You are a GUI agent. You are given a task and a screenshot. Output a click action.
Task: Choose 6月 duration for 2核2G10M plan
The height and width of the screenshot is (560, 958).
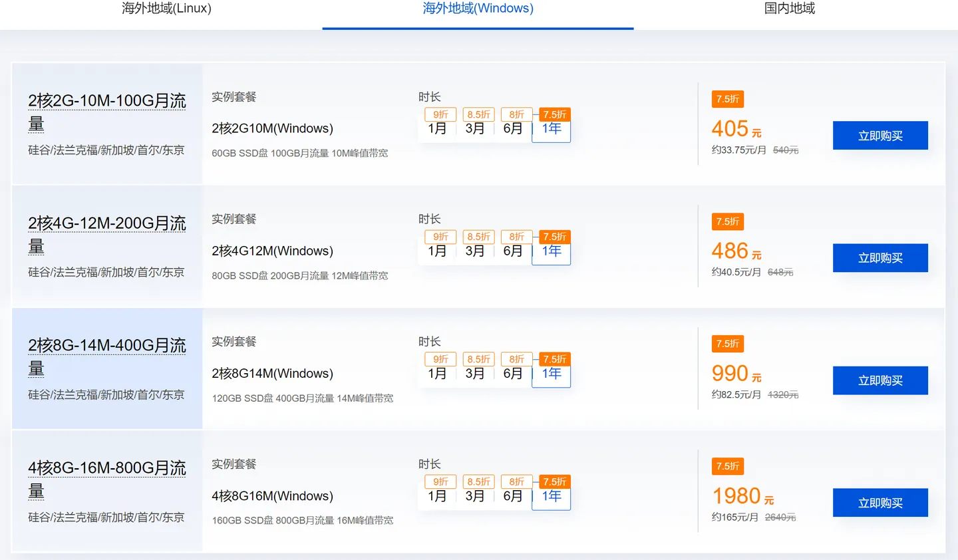513,128
